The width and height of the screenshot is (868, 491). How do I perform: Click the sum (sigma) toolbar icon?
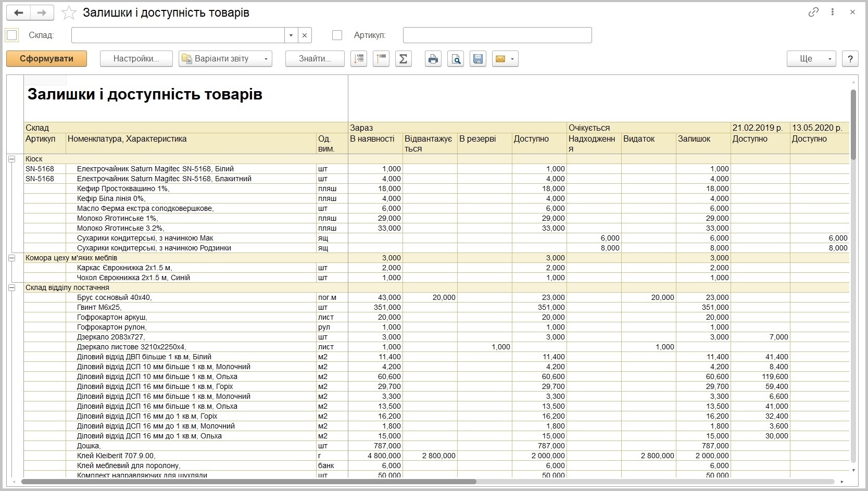(x=403, y=59)
